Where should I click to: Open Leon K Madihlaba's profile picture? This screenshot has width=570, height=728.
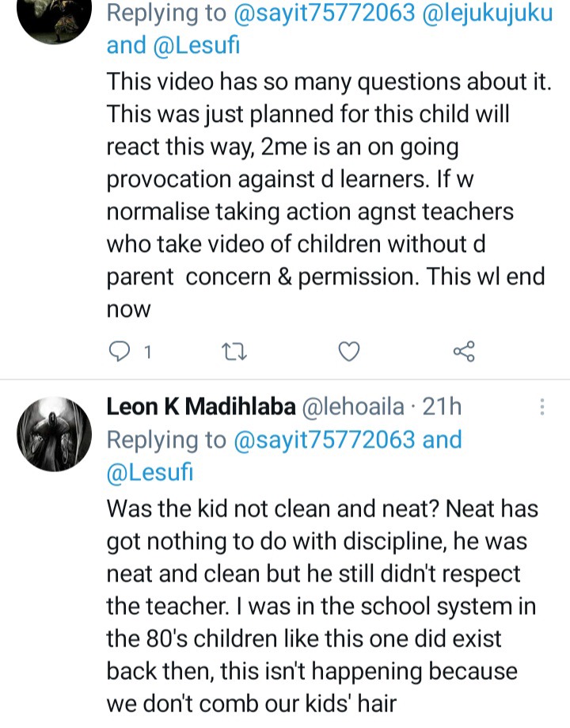[55, 434]
